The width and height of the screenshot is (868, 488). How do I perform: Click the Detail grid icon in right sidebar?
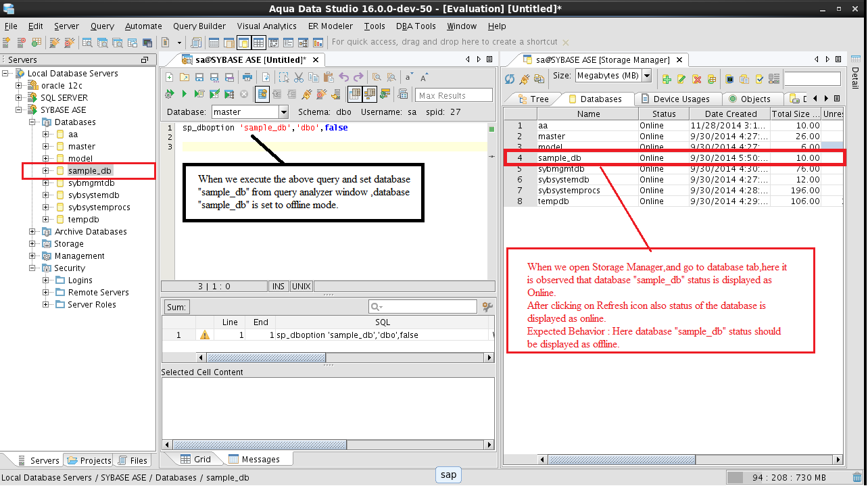coord(855,60)
